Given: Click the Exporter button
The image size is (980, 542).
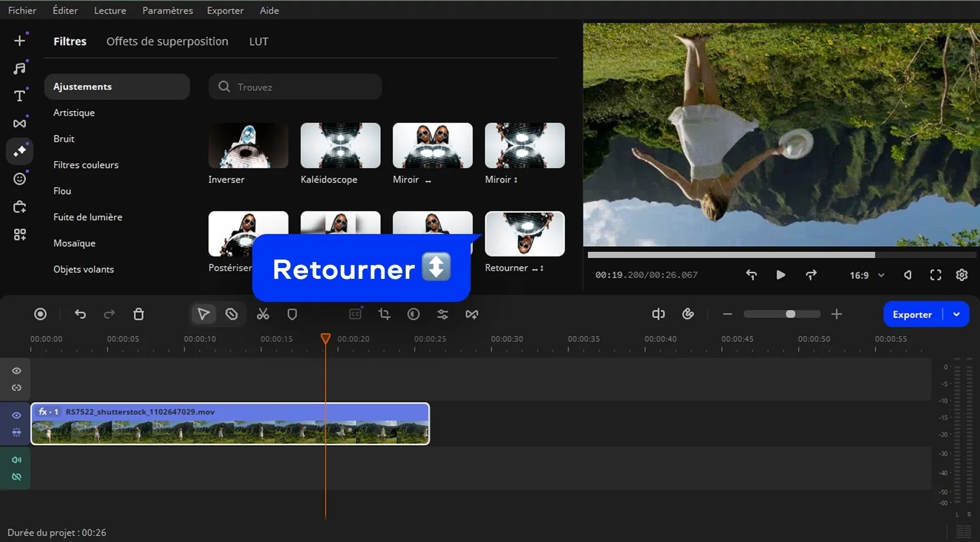Looking at the screenshot, I should point(911,315).
